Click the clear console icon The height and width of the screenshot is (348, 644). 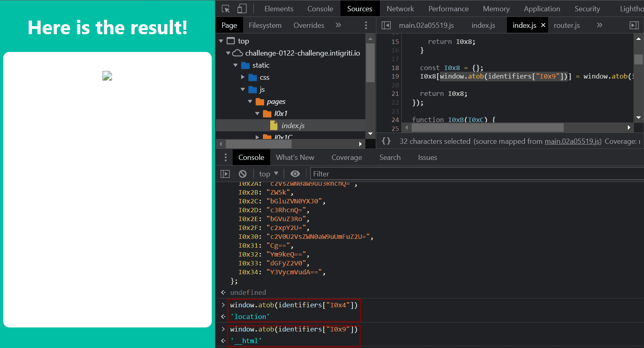[242, 174]
